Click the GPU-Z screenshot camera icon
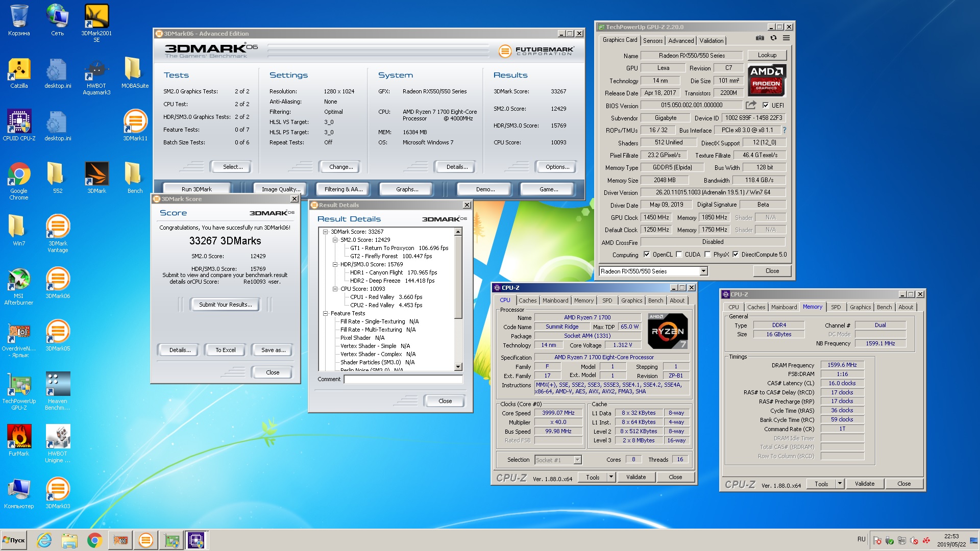 (x=760, y=38)
